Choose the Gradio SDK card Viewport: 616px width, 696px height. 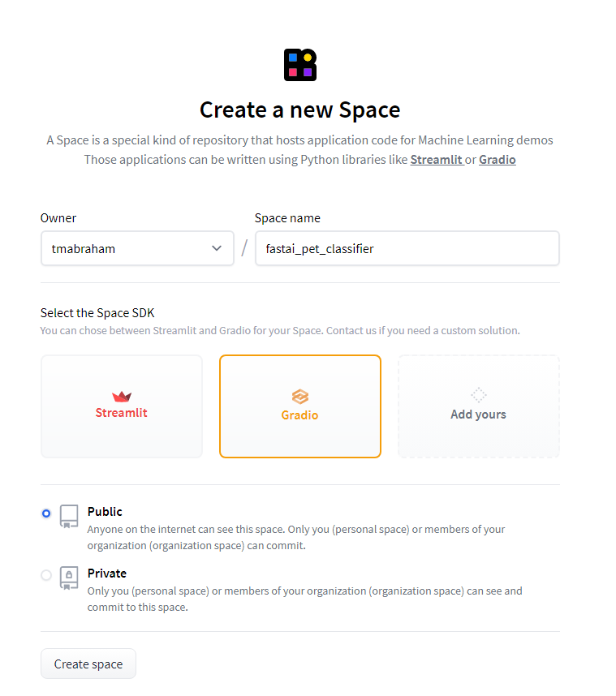click(x=300, y=406)
